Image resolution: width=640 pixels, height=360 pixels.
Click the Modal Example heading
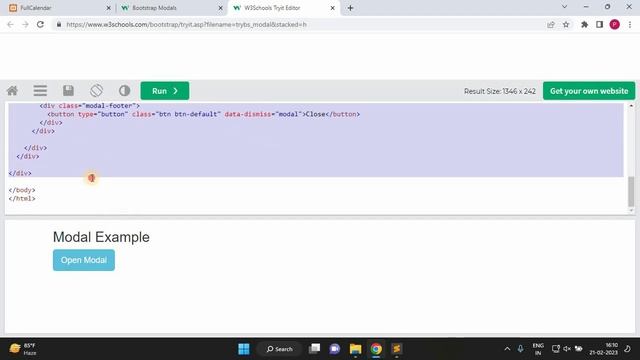101,237
